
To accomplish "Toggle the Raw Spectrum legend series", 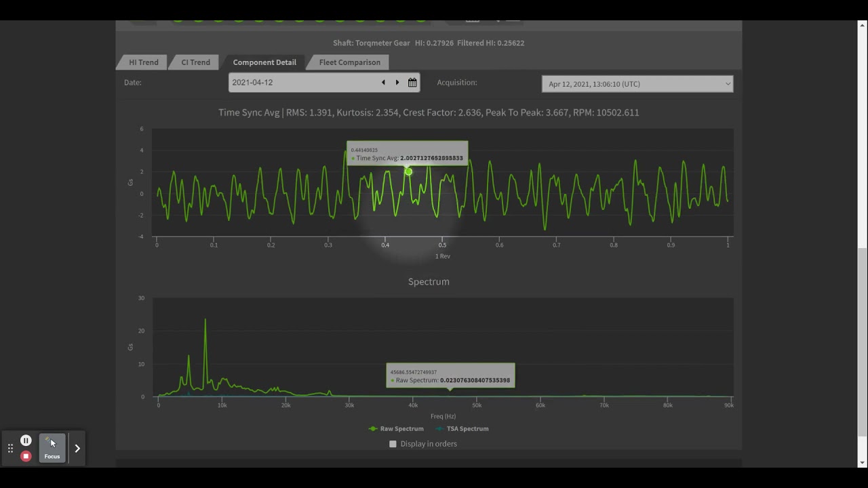I will 396,428.
